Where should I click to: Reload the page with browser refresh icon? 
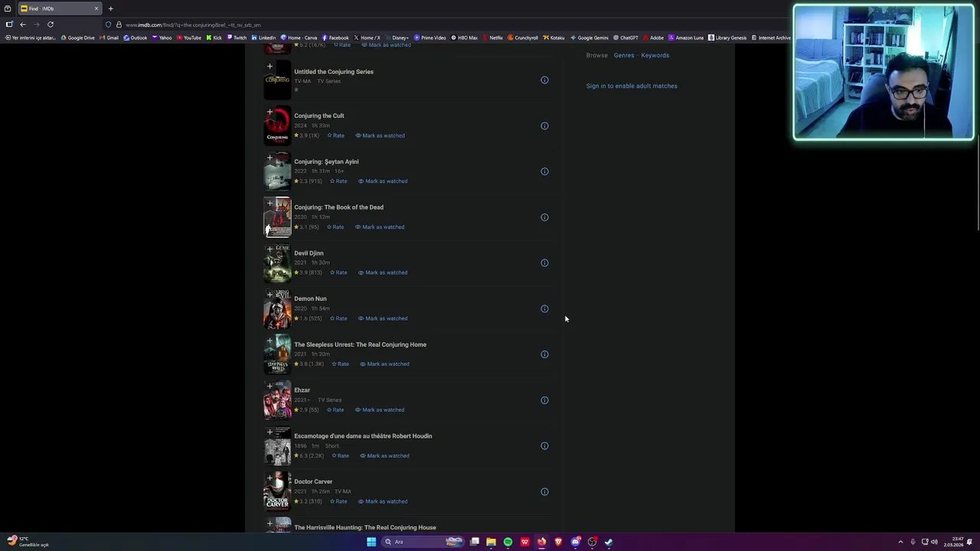51,24
